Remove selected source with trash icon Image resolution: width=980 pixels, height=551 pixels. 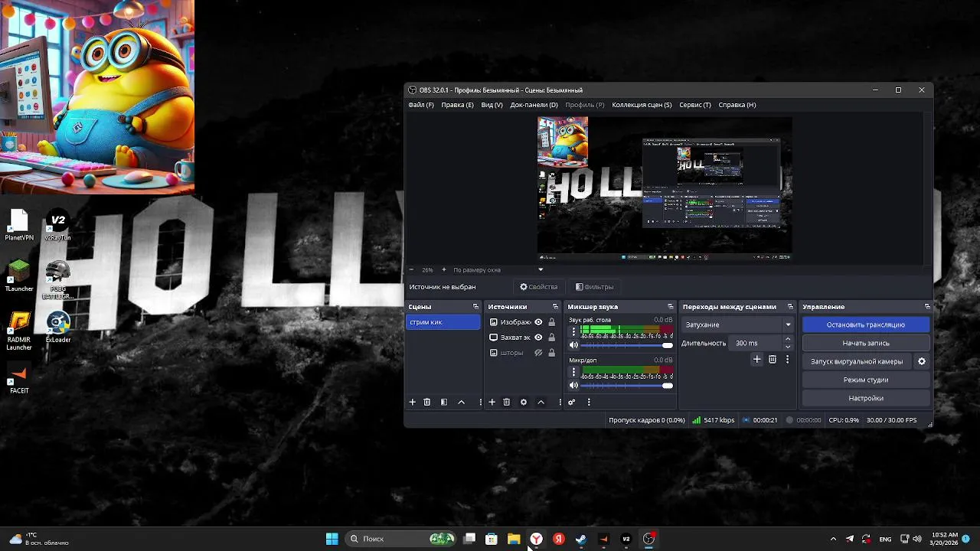[506, 402]
